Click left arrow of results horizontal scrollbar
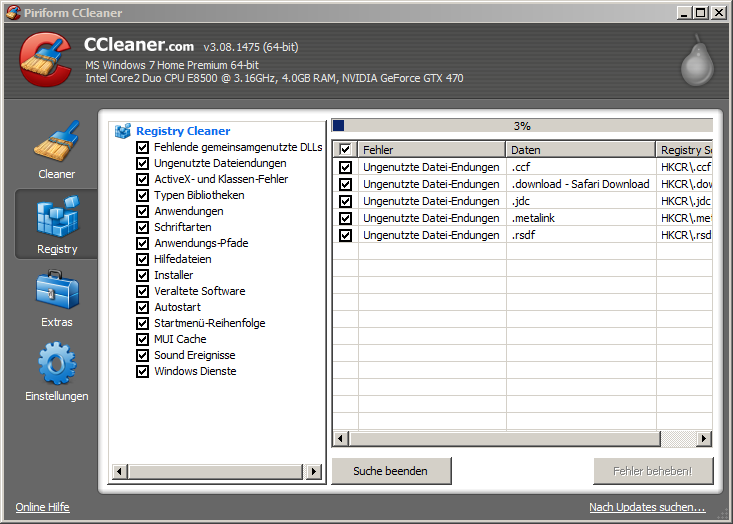This screenshot has height=524, width=733. tap(340, 438)
